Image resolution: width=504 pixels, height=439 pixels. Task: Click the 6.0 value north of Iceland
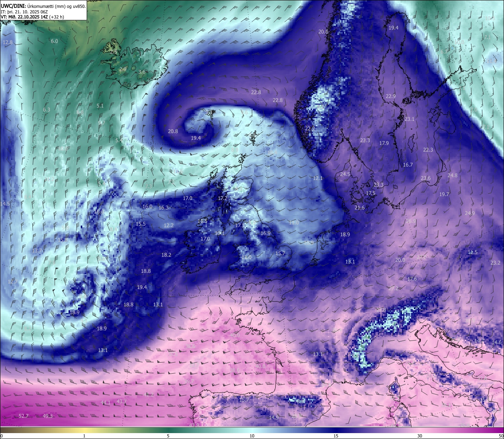[54, 41]
